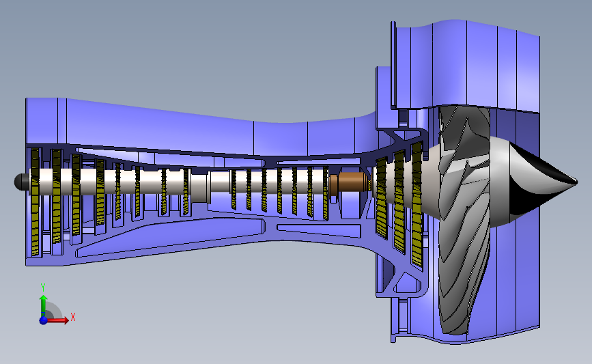The height and width of the screenshot is (364, 592).
Task: Click the green Y axis arrow on triad
Action: 44,306
